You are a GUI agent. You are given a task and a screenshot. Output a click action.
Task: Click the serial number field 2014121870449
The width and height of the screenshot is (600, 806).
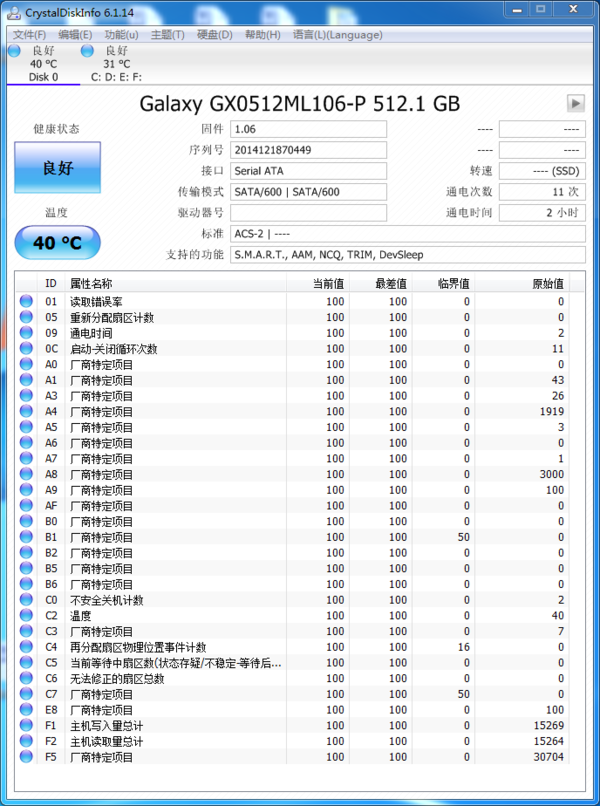(x=308, y=150)
